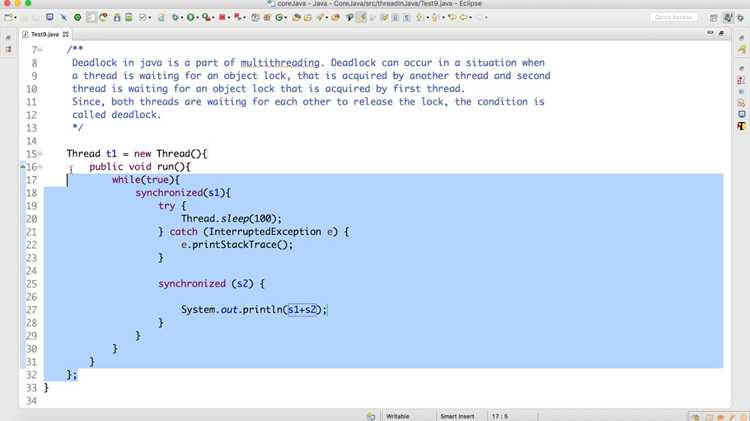Click the Smart Insert status field
This screenshot has width=750, height=421.
(457, 416)
